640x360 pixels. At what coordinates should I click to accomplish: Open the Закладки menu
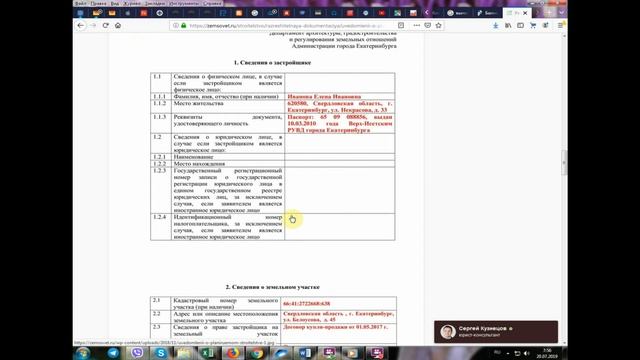(155, 3)
